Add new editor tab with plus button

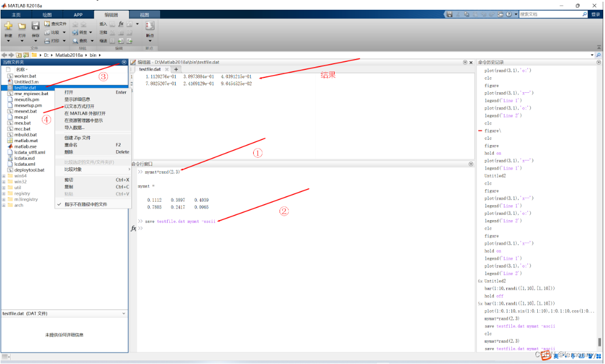point(176,69)
